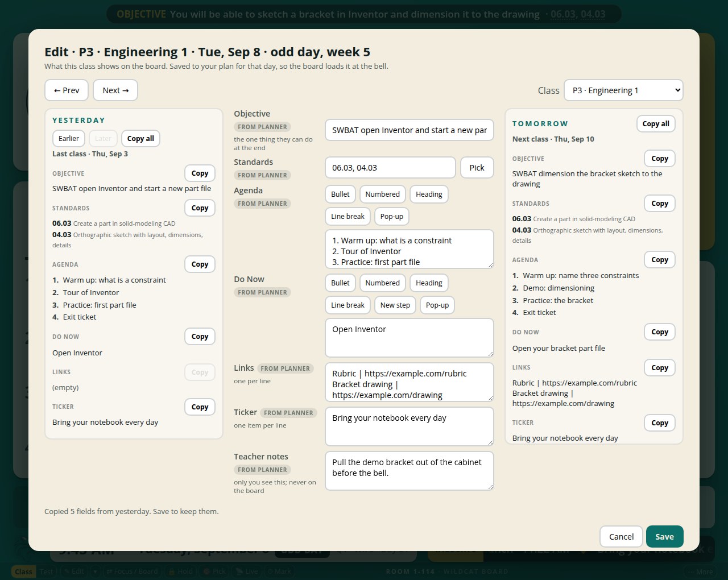Viewport: 728px width, 580px height.
Task: Insert a Line break in the Do Now editor
Action: (348, 305)
